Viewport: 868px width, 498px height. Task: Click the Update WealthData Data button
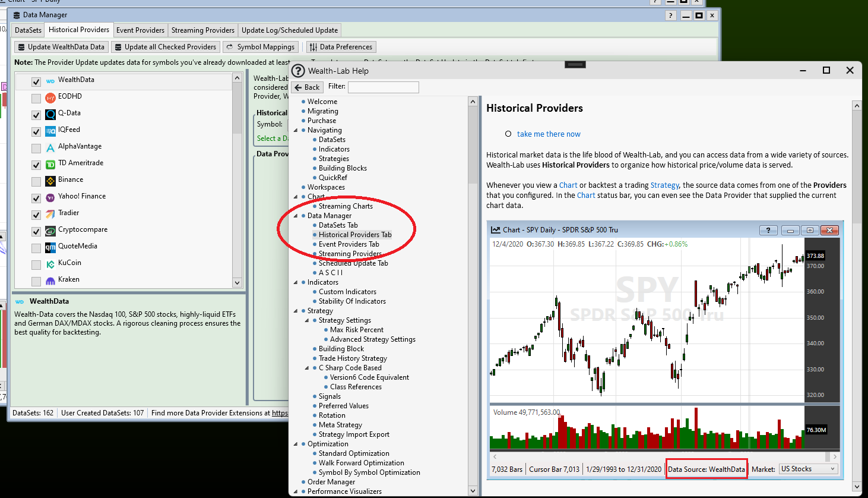click(61, 47)
